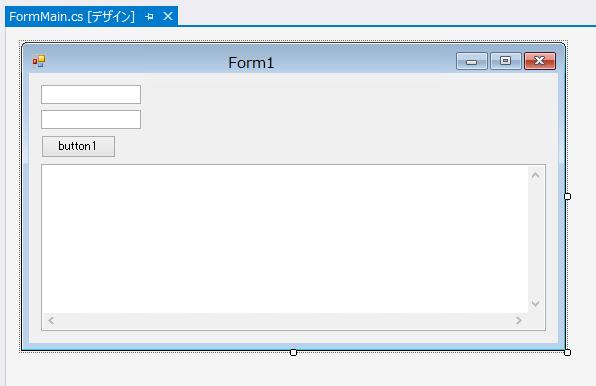Click the Form1 maximize button
This screenshot has height=386, width=596.
coord(506,61)
